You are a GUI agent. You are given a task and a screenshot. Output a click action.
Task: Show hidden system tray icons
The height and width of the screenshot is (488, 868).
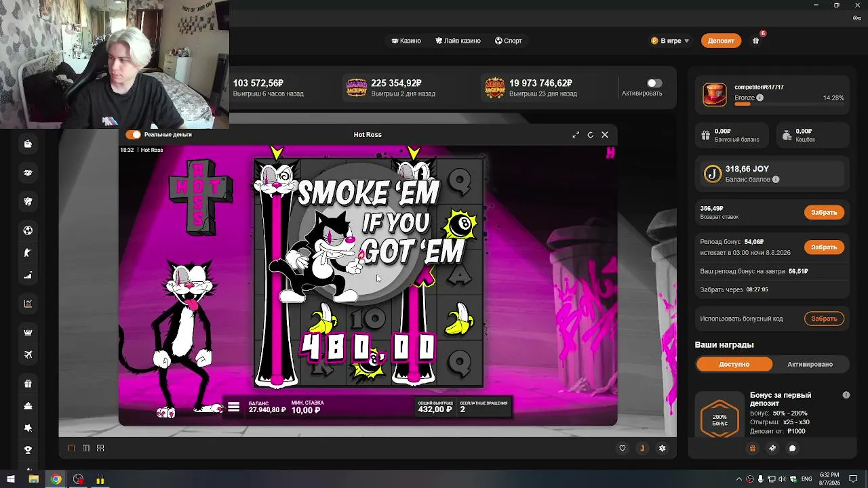pyautogui.click(x=739, y=479)
